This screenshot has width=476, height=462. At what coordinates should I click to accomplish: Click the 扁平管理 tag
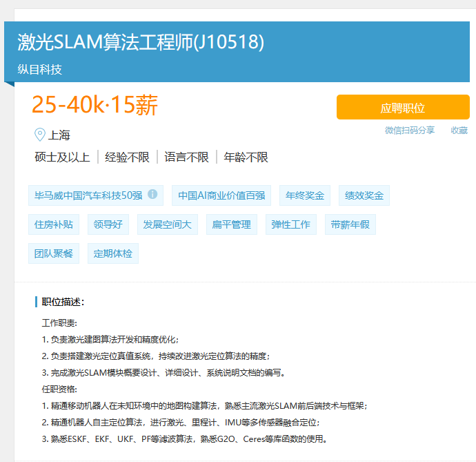(232, 224)
